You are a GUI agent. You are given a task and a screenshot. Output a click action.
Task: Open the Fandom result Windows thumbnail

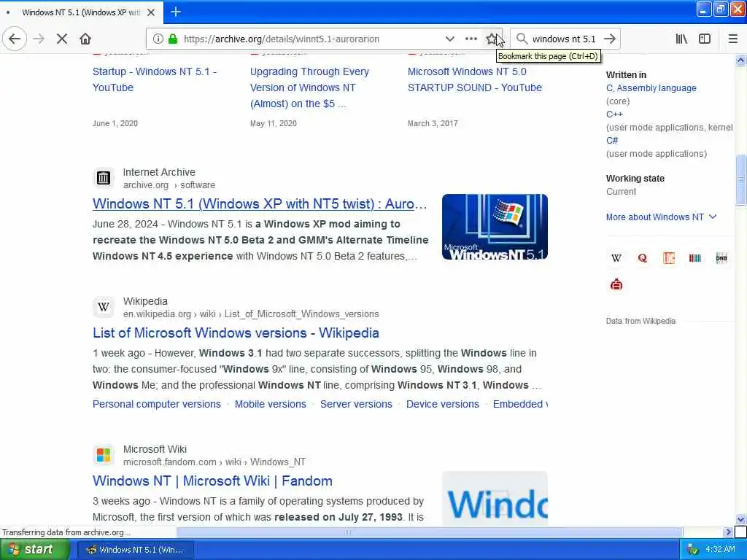(x=495, y=499)
